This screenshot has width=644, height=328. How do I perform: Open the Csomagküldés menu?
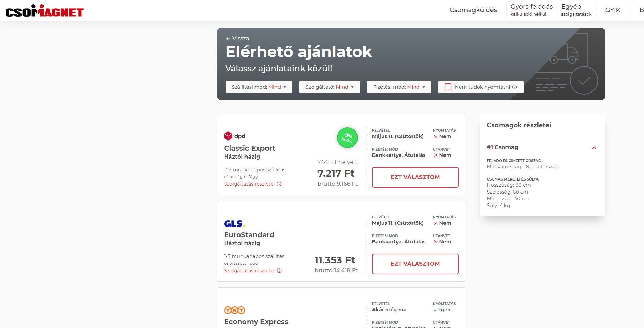click(473, 10)
